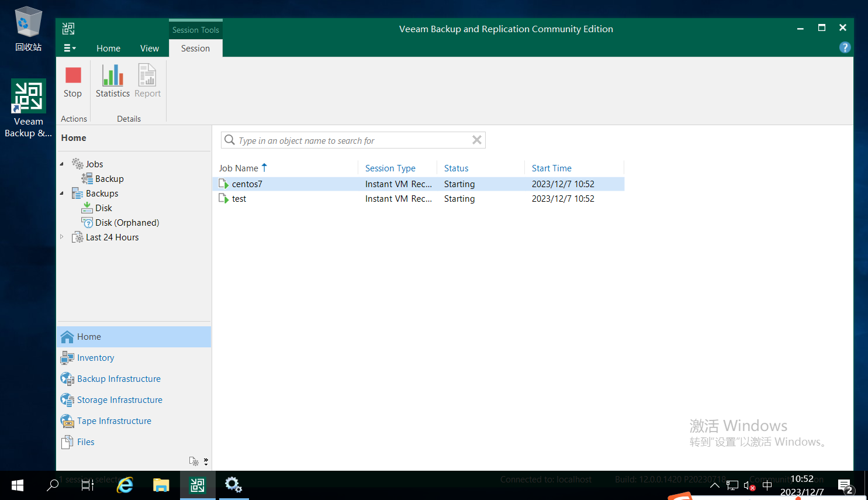Open the notification center
This screenshot has height=500, width=868.
coord(846,486)
